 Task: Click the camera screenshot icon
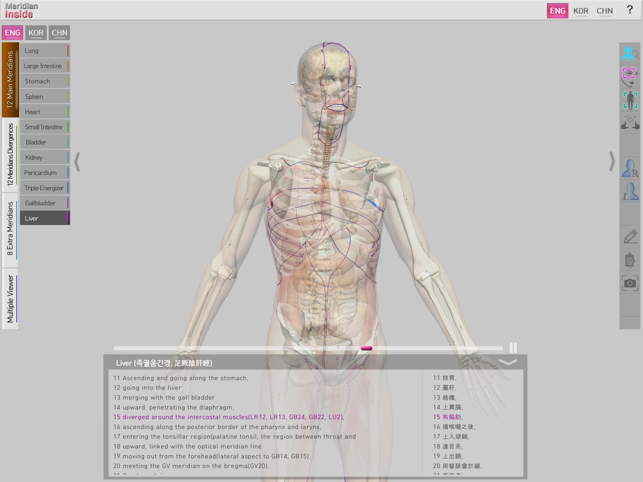pos(630,284)
